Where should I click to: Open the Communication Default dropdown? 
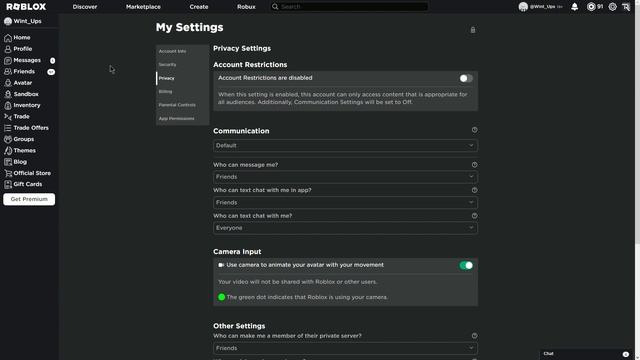pyautogui.click(x=345, y=146)
